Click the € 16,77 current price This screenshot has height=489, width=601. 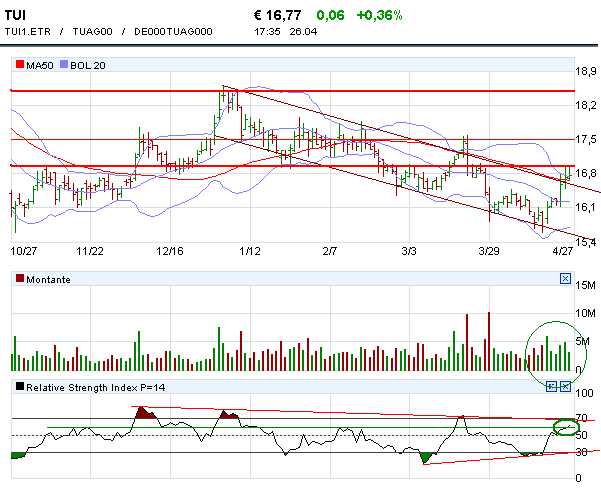tap(279, 15)
